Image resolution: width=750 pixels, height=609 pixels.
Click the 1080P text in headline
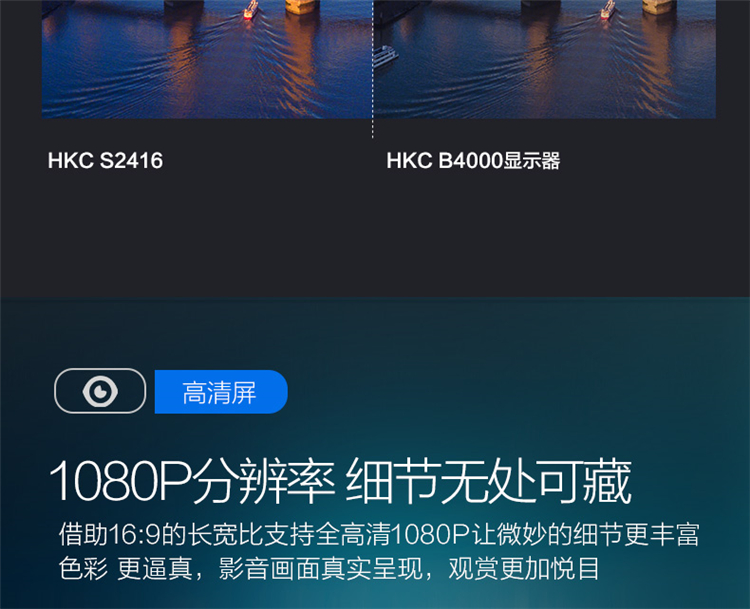(x=120, y=481)
